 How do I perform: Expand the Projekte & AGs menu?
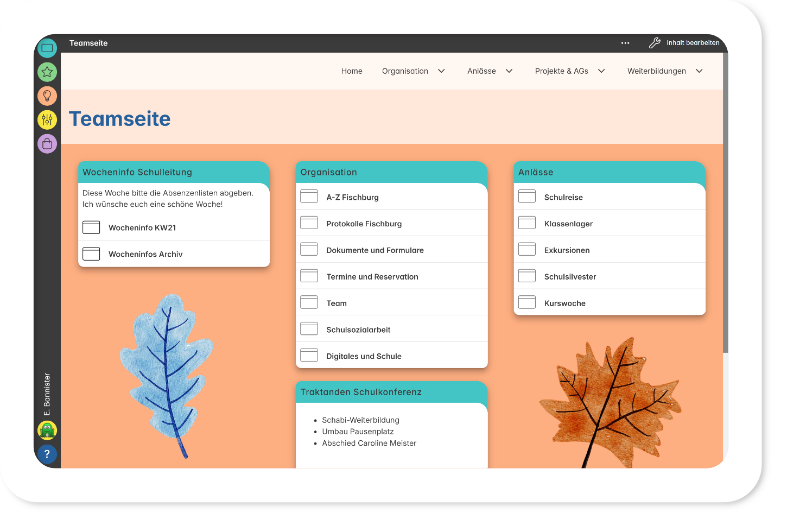tap(601, 71)
